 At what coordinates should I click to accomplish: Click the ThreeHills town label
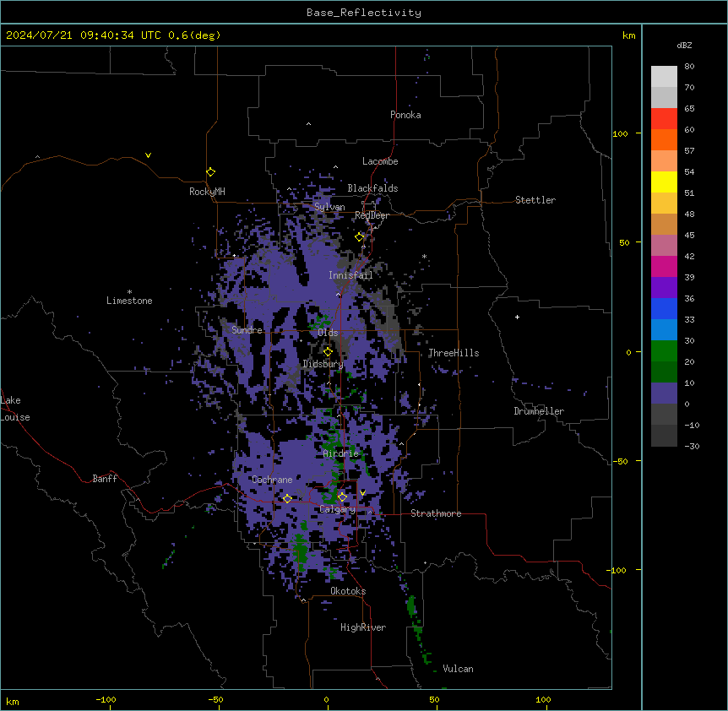[x=454, y=353]
